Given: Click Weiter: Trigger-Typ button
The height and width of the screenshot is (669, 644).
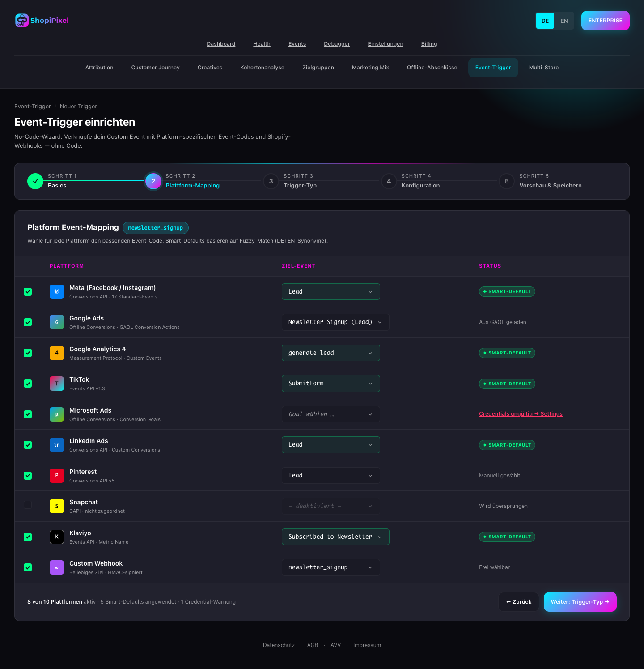Looking at the screenshot, I should [x=580, y=602].
